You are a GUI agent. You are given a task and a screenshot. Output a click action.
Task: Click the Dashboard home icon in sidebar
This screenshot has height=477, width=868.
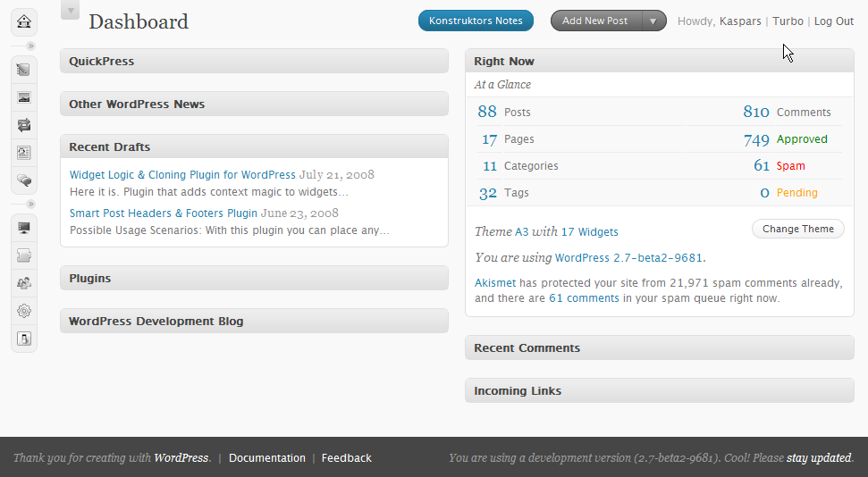[x=24, y=21]
